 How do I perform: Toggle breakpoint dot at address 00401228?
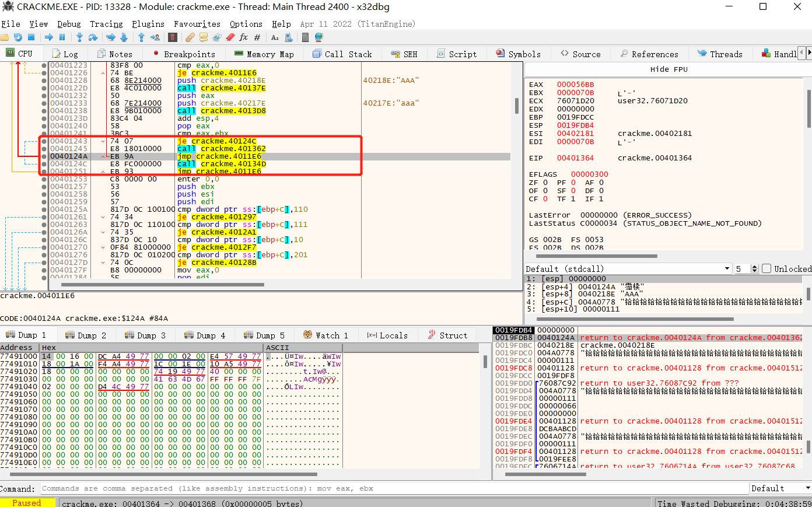pos(44,81)
